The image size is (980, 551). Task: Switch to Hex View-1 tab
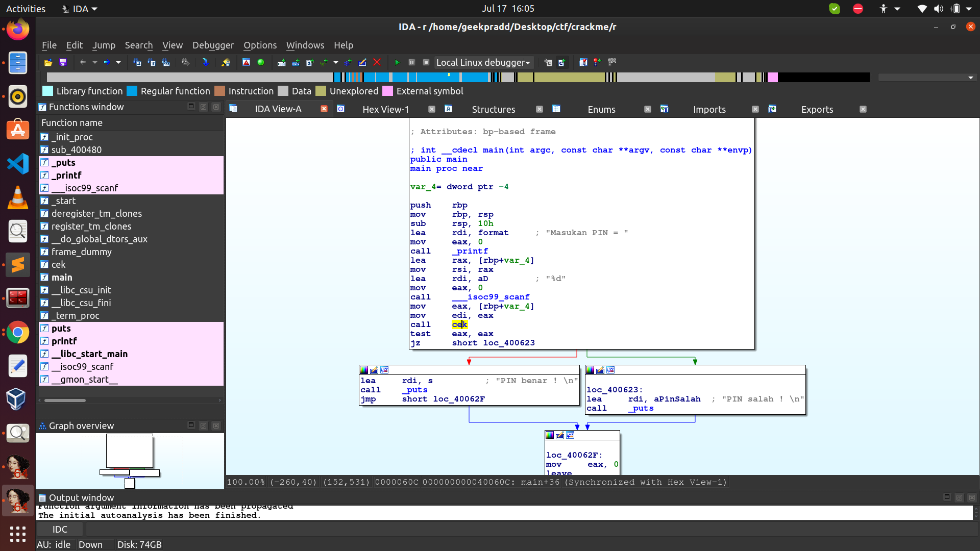(385, 109)
